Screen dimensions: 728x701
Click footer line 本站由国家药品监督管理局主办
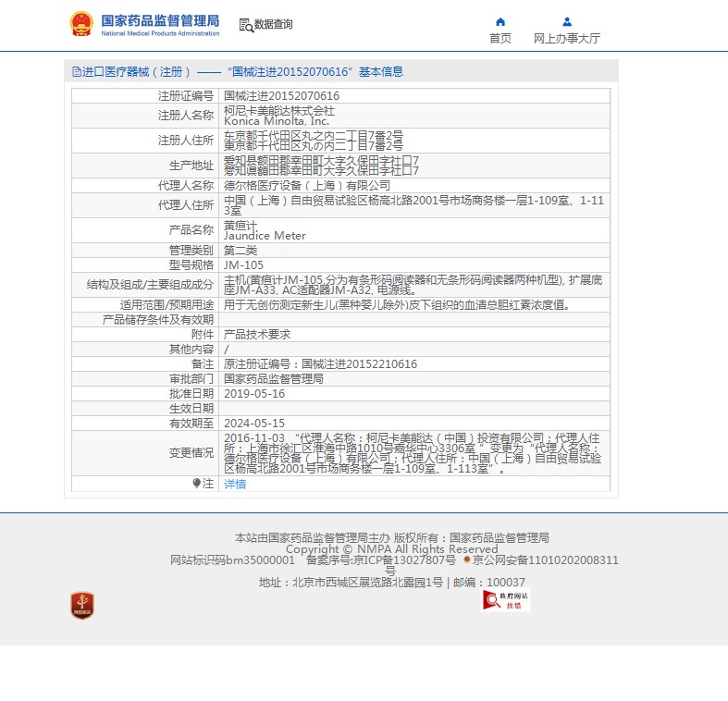point(312,538)
